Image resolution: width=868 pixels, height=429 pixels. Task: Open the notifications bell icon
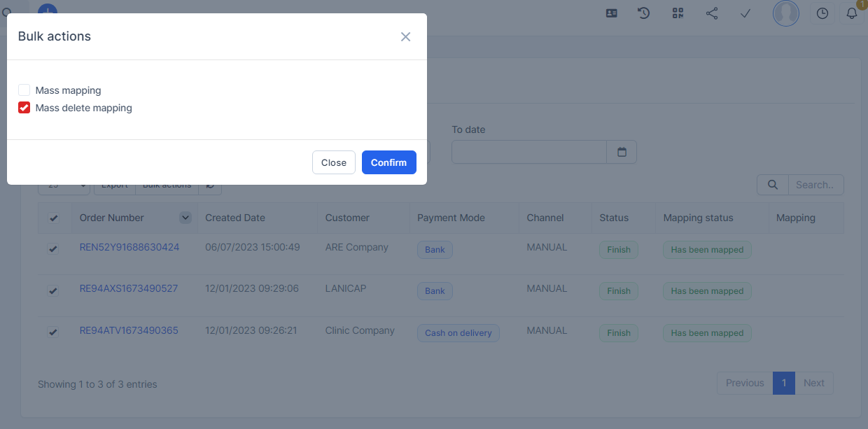(852, 13)
